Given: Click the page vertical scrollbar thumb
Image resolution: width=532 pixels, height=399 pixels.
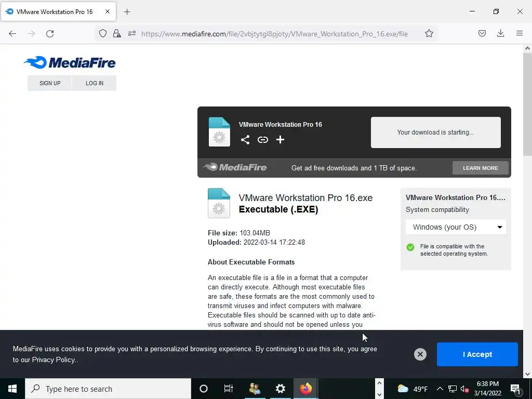Looking at the screenshot, I should [x=527, y=104].
